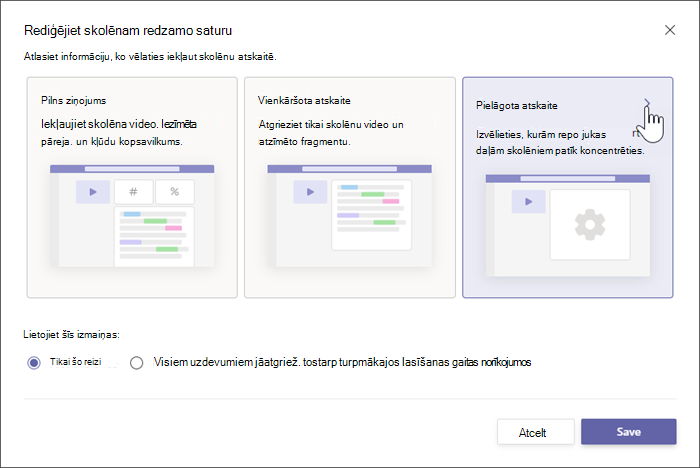Select the Pielāgota atskaite card

[567, 187]
